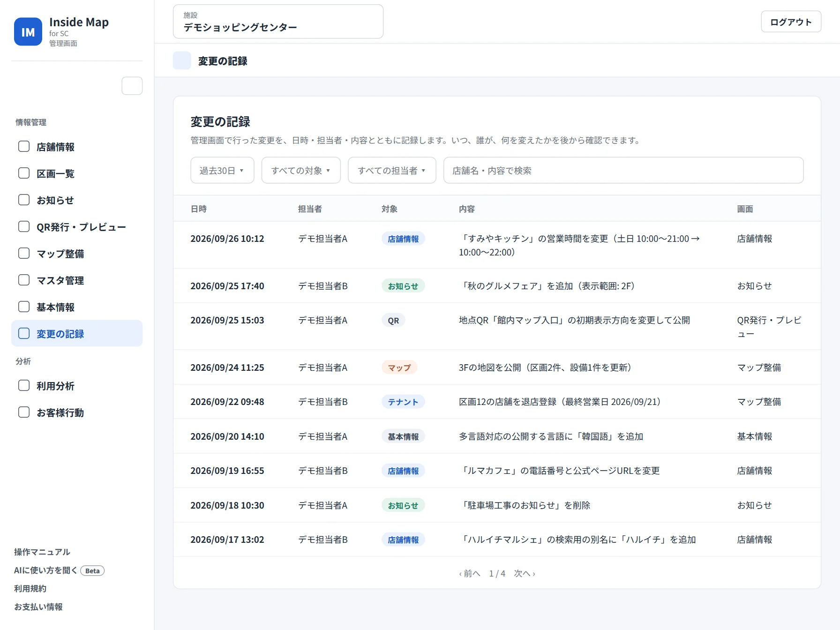
Task: Click the 店舗情報 tag in the 2026/09/19 row
Action: click(x=403, y=471)
